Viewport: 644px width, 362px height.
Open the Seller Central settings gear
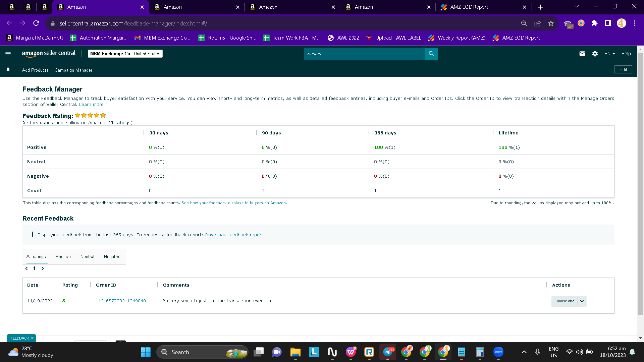pos(595,54)
